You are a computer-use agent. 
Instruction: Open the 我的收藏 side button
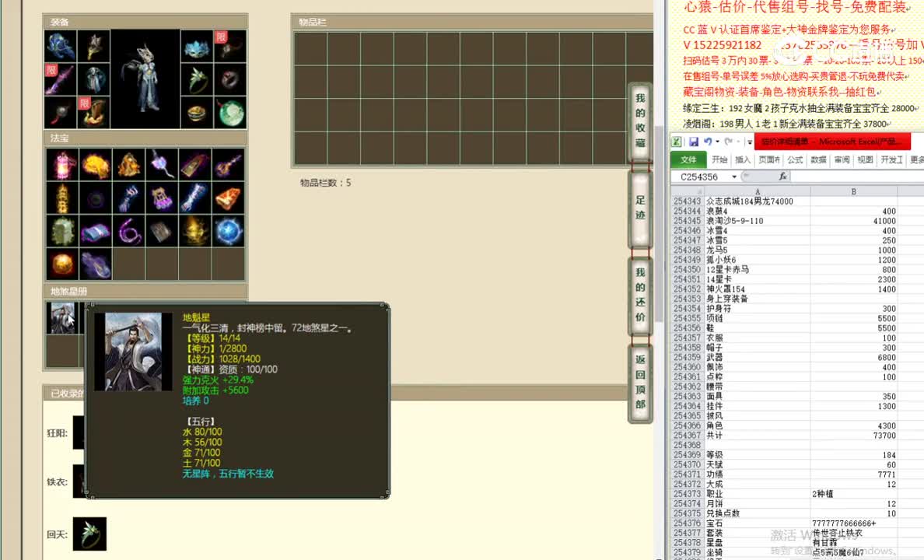(x=640, y=121)
